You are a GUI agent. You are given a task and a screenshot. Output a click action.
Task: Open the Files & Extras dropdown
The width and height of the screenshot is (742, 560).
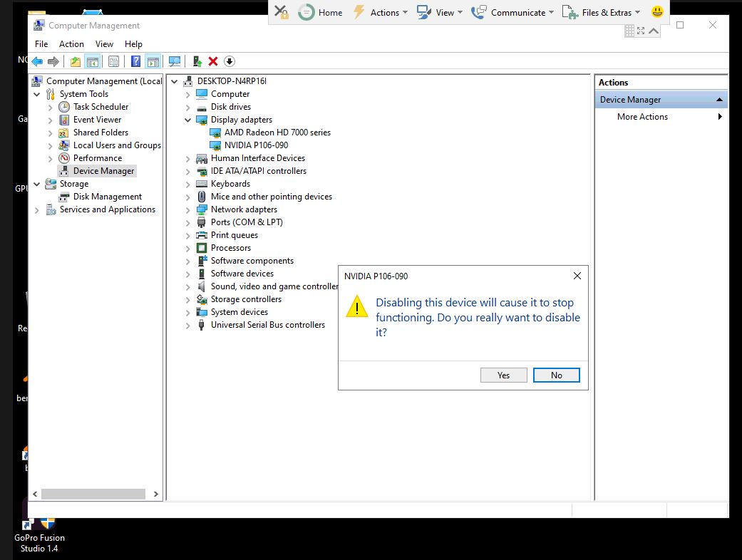601,12
